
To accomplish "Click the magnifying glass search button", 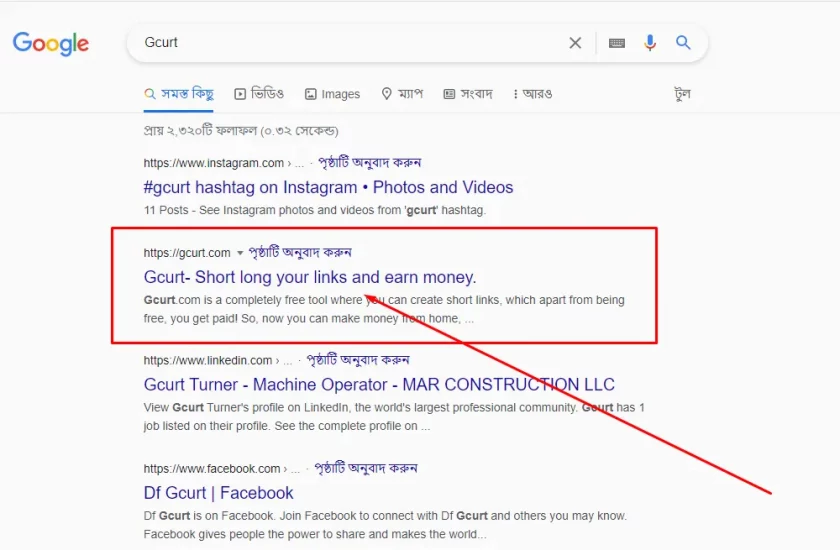I will pos(683,42).
